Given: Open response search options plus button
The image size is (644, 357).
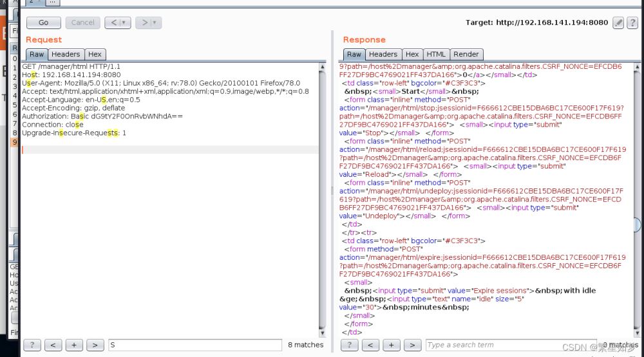Looking at the screenshot, I should pyautogui.click(x=392, y=345).
